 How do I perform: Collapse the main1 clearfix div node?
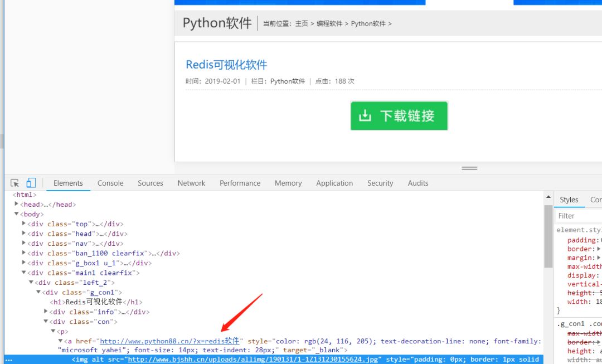(24, 272)
